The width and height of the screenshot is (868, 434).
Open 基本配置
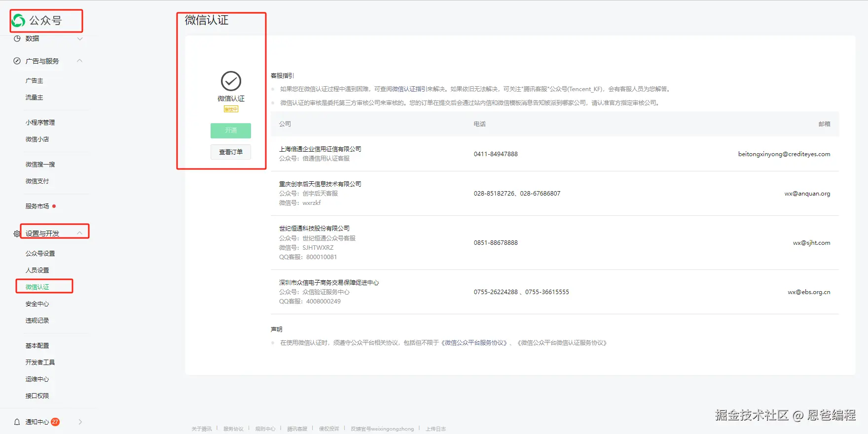coord(37,346)
